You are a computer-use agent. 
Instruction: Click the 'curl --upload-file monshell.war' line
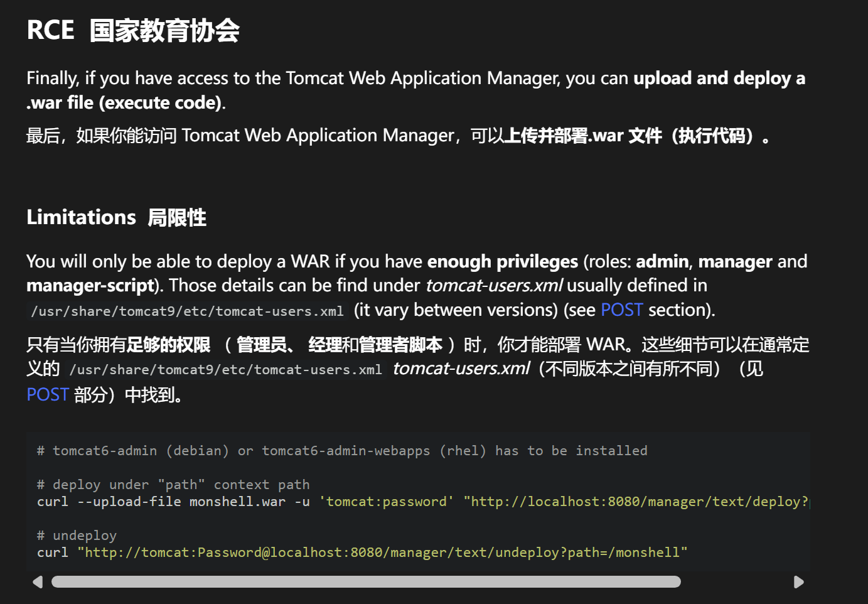click(x=423, y=502)
